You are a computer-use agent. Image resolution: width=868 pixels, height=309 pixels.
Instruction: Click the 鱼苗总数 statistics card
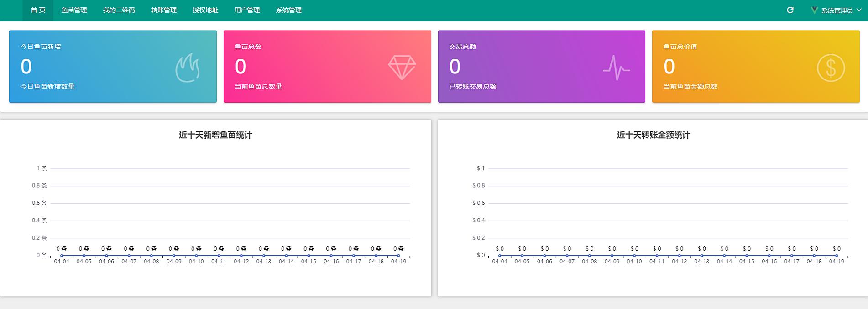pos(327,66)
